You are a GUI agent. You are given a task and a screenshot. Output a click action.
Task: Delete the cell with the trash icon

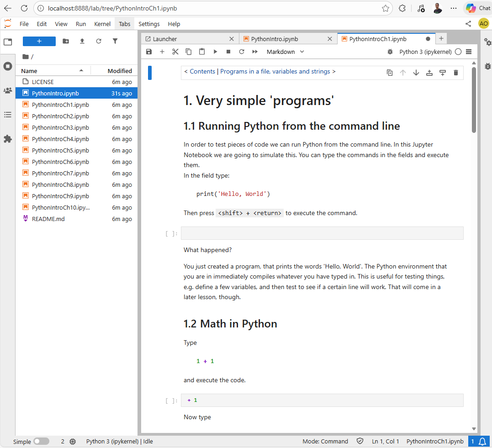click(455, 73)
